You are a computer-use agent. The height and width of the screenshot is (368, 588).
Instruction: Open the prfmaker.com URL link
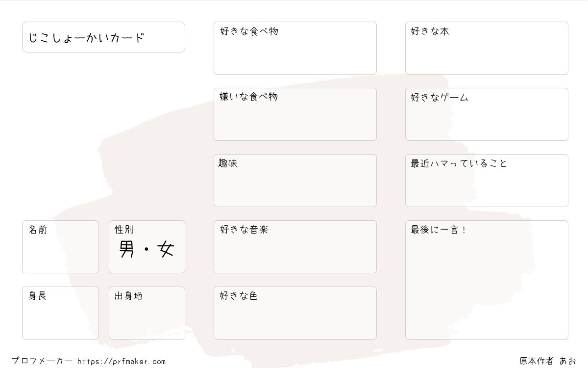[122, 362]
